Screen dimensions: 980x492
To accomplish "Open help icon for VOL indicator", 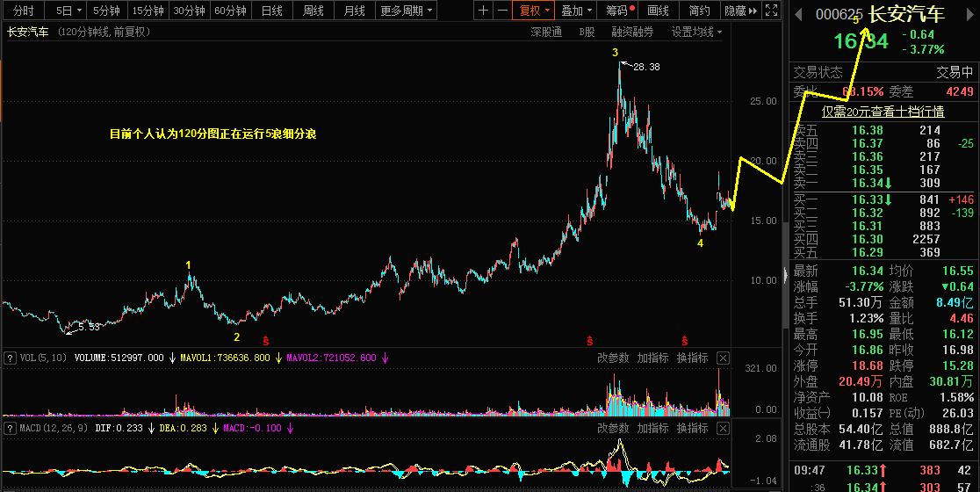I will tap(10, 358).
